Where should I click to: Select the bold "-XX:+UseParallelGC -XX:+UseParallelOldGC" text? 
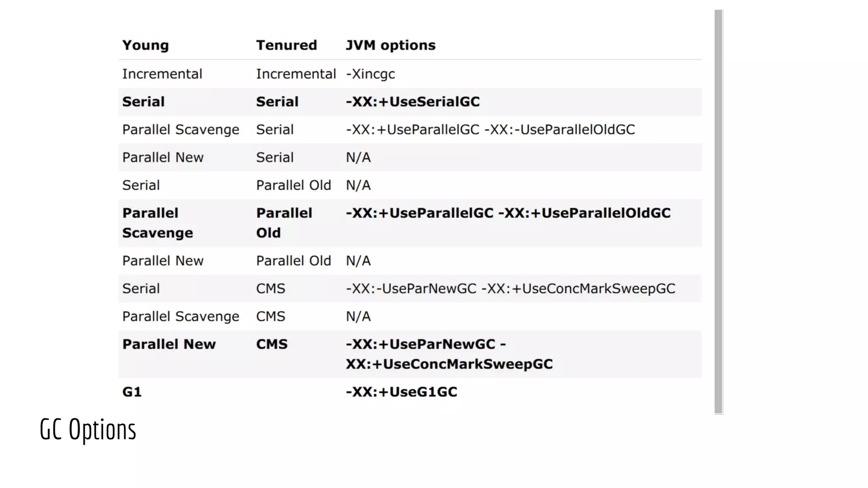pyautogui.click(x=508, y=213)
